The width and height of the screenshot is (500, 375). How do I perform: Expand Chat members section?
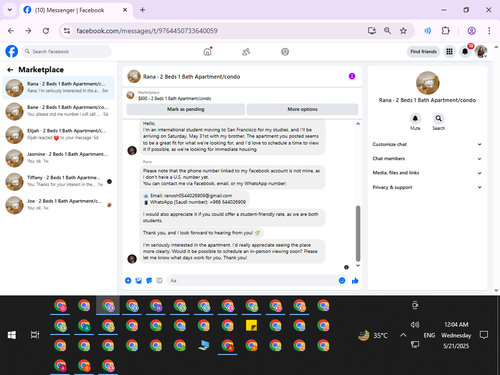coord(427,159)
